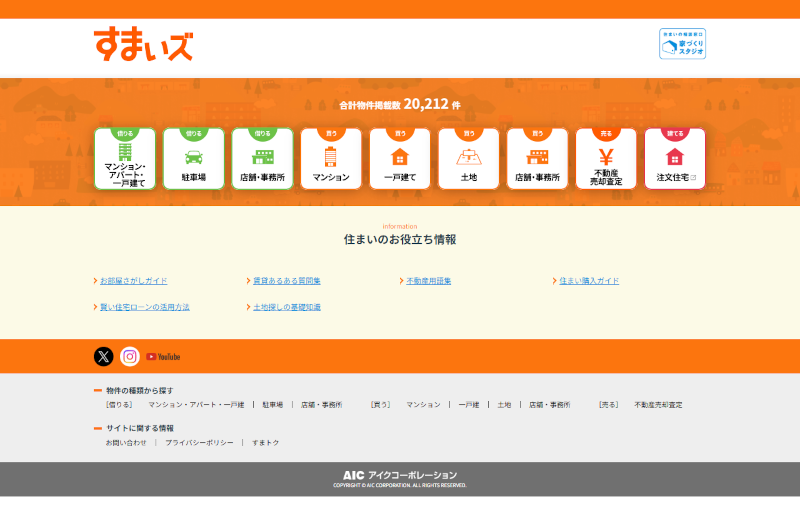Click the すまいズ logo

coord(143,45)
